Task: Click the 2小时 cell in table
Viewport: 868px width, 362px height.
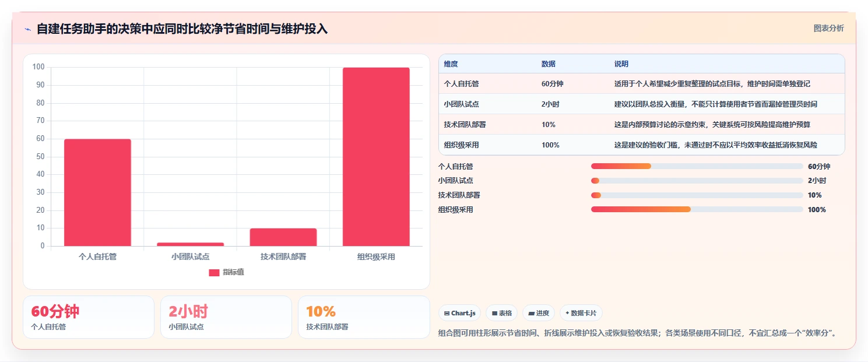Action: [550, 104]
